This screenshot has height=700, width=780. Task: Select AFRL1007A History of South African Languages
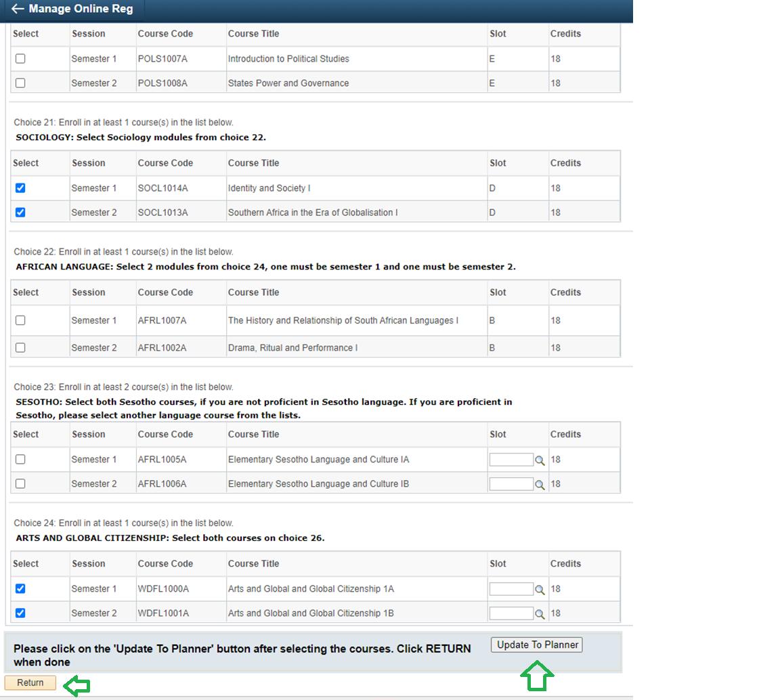click(20, 320)
